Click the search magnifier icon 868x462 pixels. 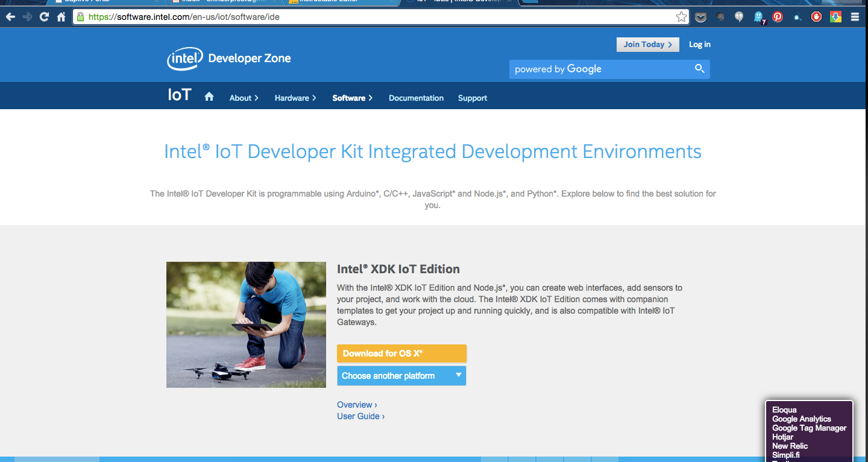tap(699, 69)
